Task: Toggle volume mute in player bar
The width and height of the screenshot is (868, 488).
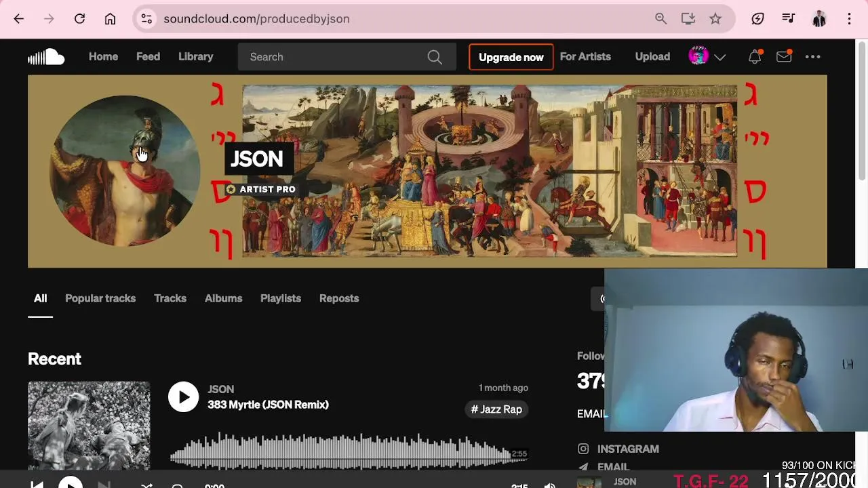Action: click(550, 485)
